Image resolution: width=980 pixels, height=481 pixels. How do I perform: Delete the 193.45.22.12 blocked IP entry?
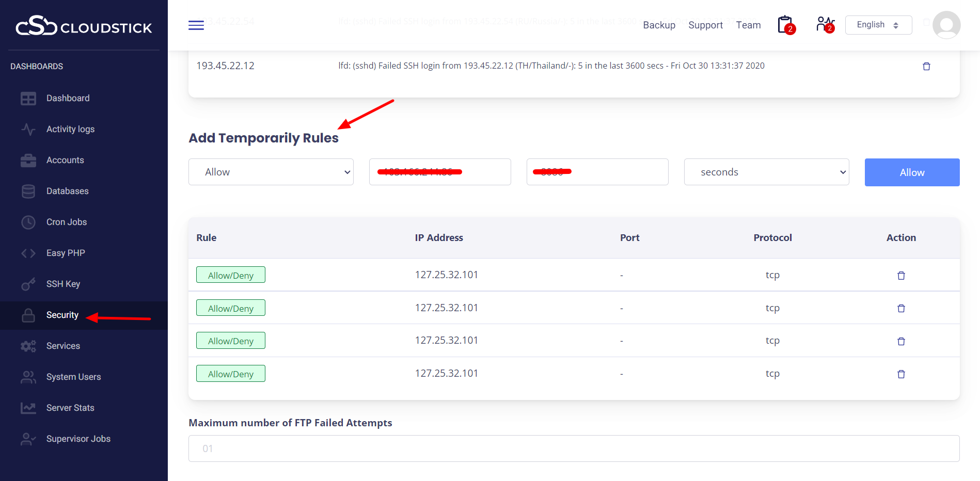pyautogui.click(x=926, y=66)
